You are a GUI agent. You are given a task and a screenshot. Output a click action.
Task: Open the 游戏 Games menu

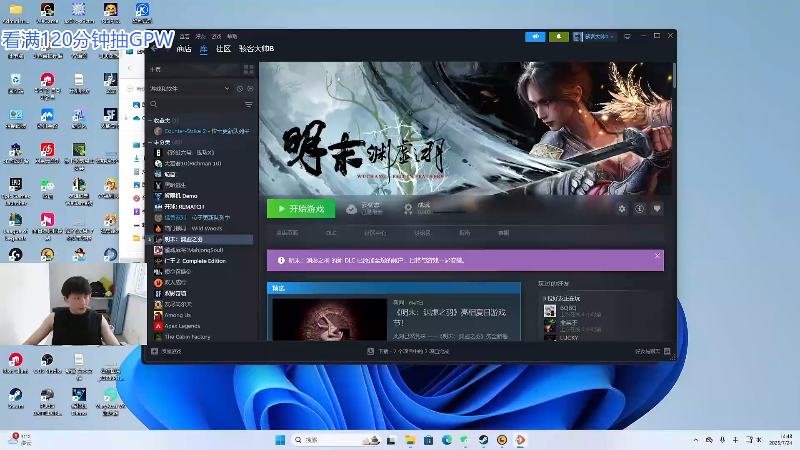tap(216, 37)
